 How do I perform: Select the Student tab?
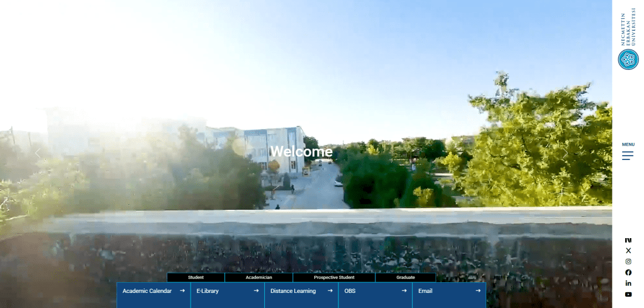tap(196, 277)
